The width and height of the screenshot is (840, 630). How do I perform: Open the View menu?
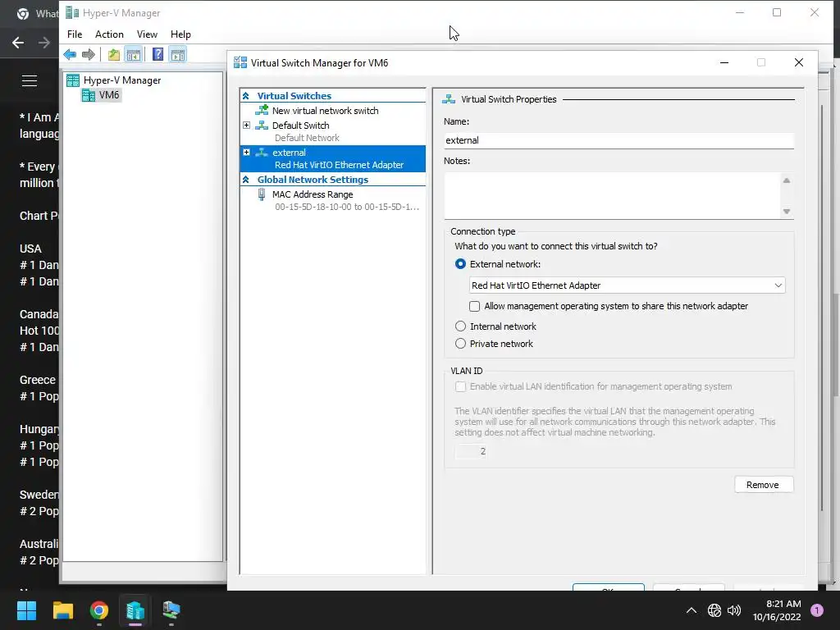coord(147,34)
